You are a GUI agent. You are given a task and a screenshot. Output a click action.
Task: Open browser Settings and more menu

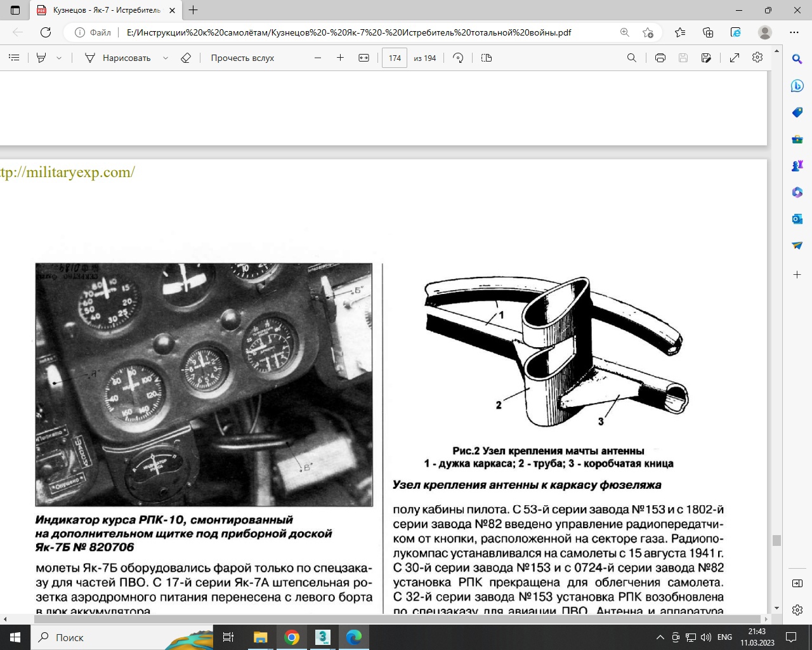tap(794, 32)
